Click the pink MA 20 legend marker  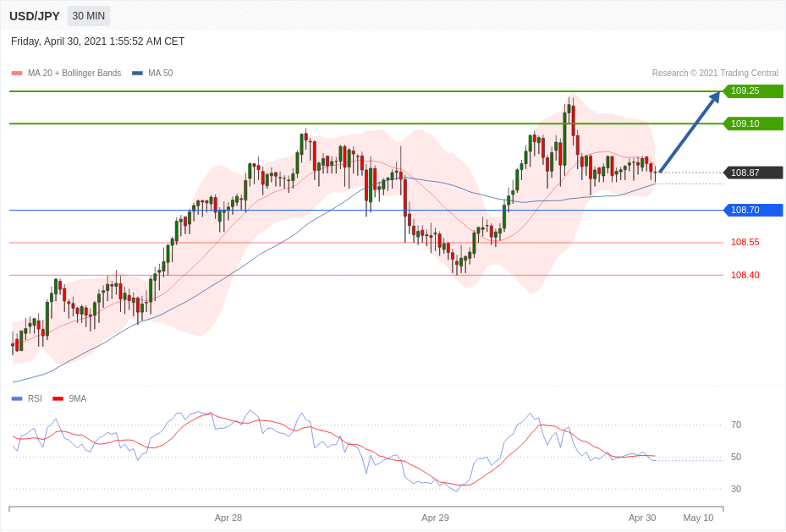pos(17,74)
